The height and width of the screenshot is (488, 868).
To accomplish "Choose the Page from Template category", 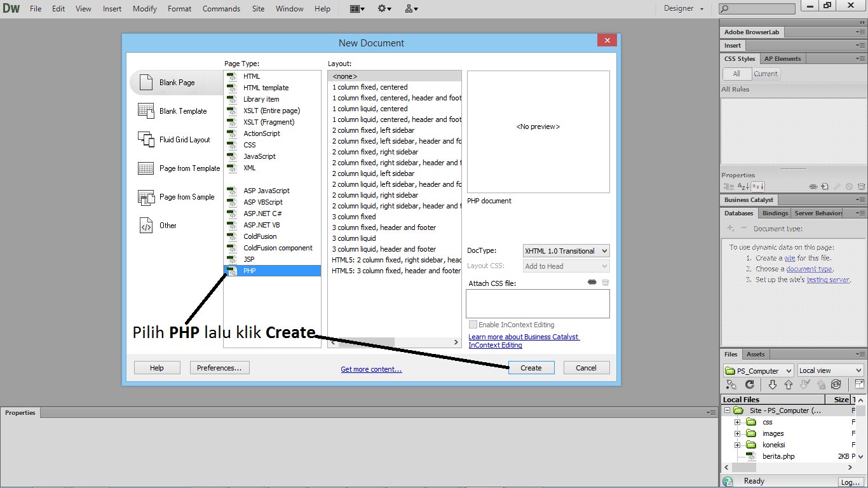I will 179,168.
